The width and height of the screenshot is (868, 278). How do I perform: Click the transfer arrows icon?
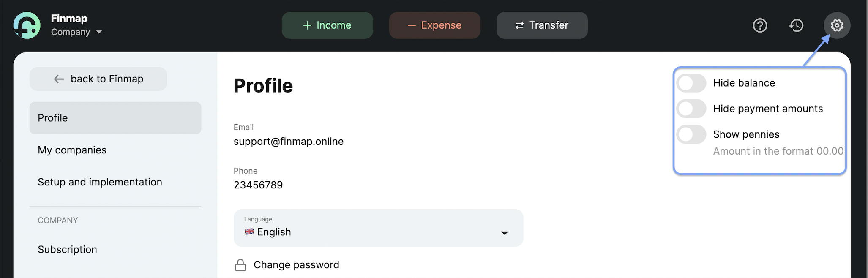pyautogui.click(x=519, y=25)
